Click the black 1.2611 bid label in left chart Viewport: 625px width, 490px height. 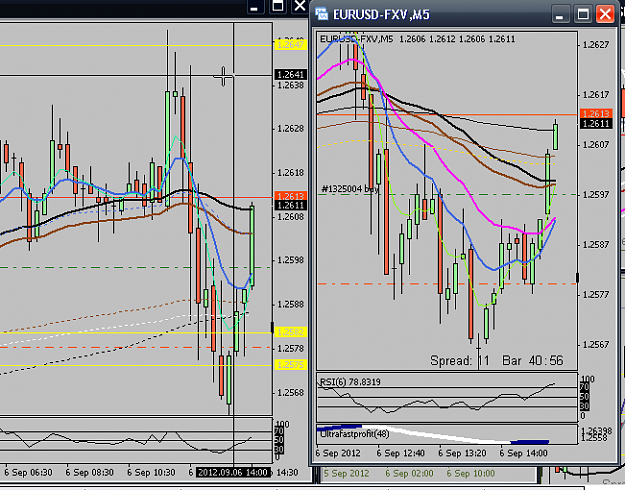click(x=291, y=205)
